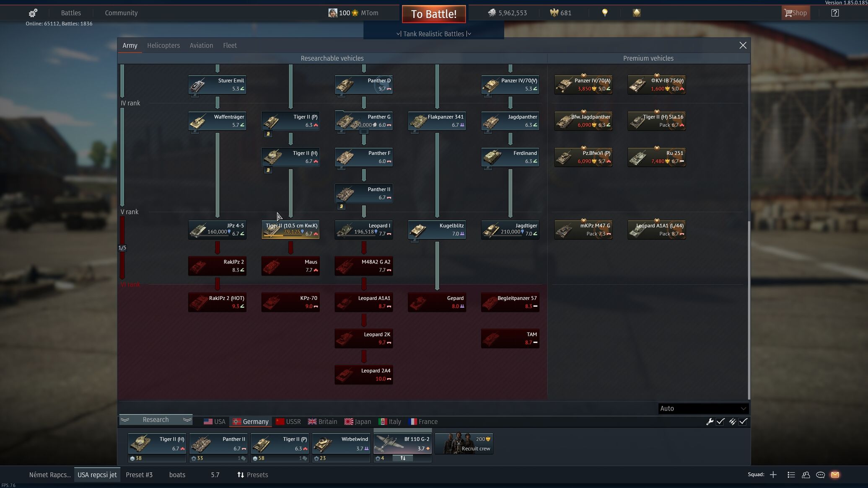This screenshot has height=488, width=868.
Task: Open the Community menu
Action: click(x=121, y=13)
